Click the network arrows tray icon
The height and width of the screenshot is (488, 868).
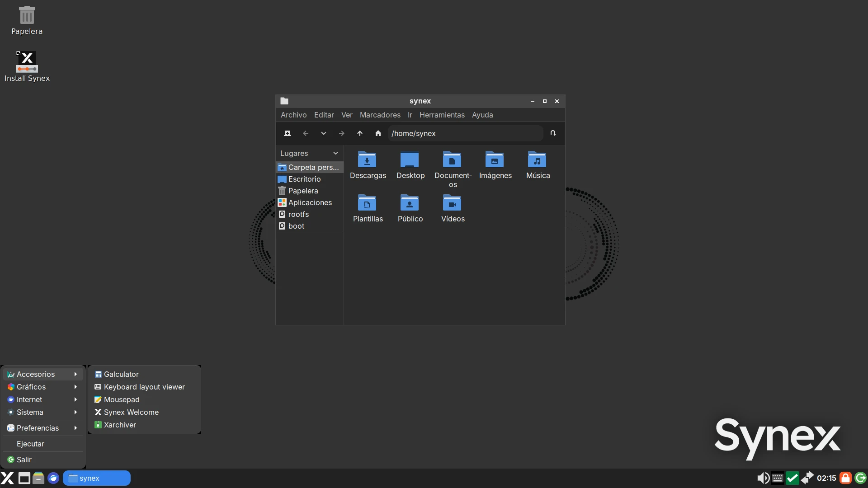click(x=807, y=478)
